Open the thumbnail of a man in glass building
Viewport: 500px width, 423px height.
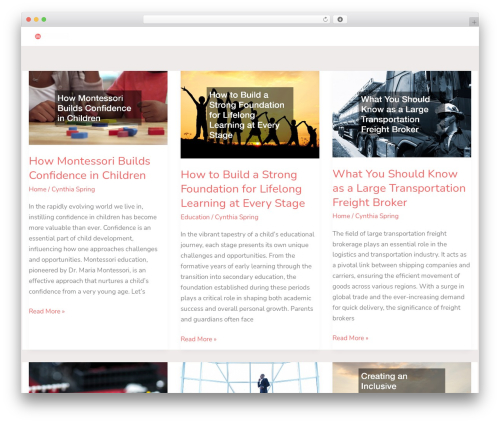pyautogui.click(x=250, y=377)
